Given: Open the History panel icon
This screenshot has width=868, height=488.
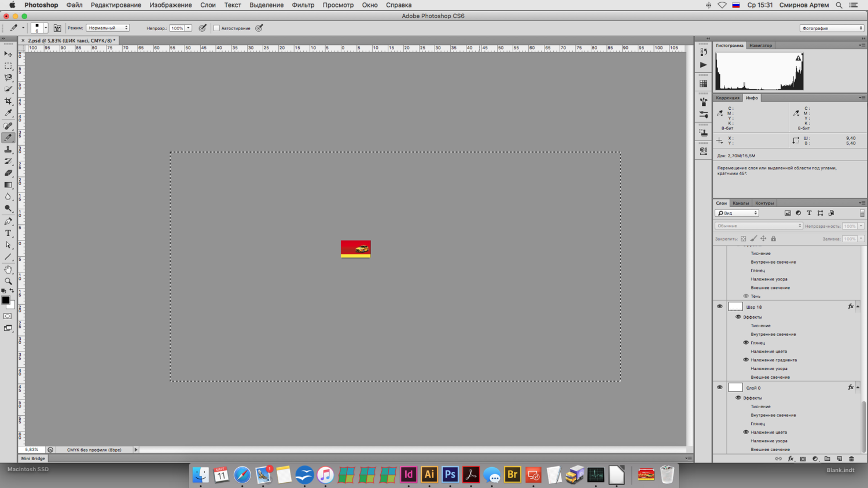Looking at the screenshot, I should click(703, 52).
